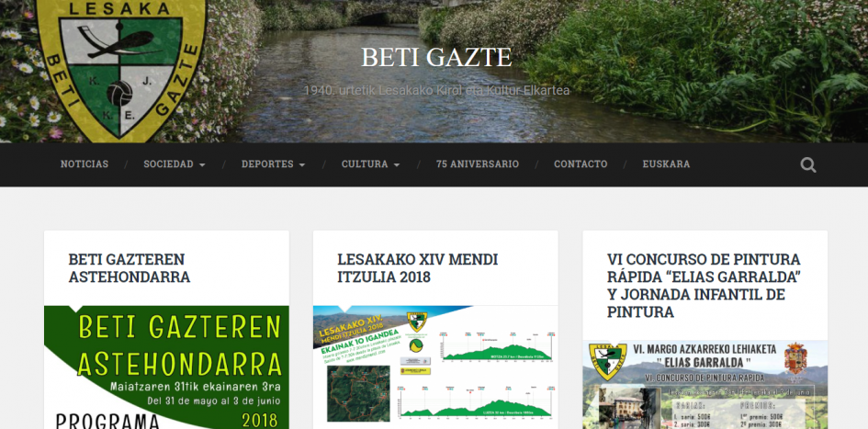
Task: View the Beti Gazteren Astehondarra programa poster
Action: (166, 367)
